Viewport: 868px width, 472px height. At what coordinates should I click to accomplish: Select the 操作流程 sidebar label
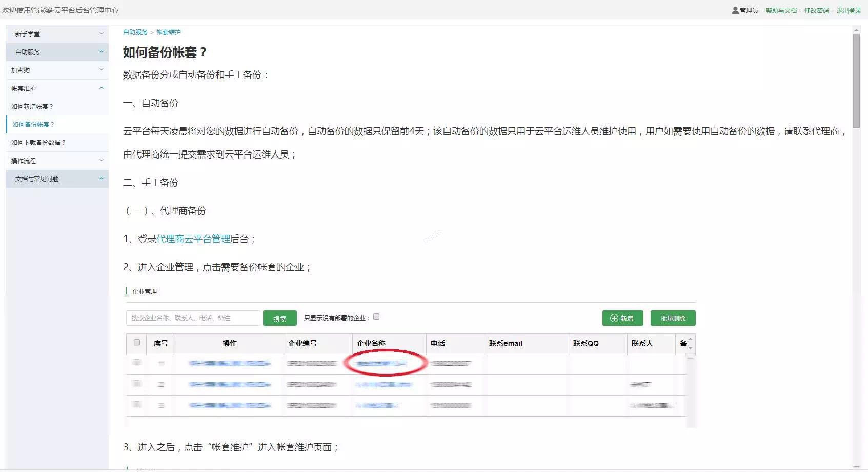coord(24,161)
